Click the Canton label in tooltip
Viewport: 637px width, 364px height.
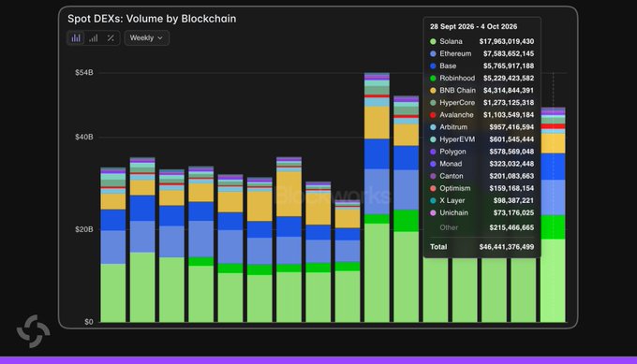pos(452,176)
